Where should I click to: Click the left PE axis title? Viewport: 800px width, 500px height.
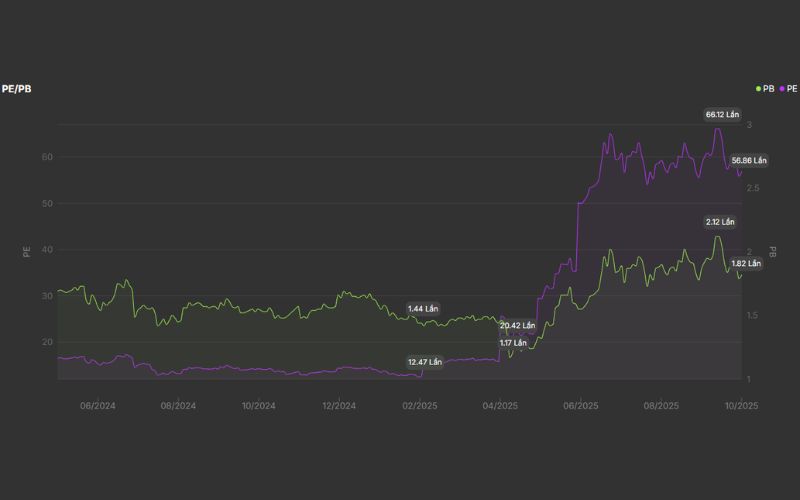[27, 252]
